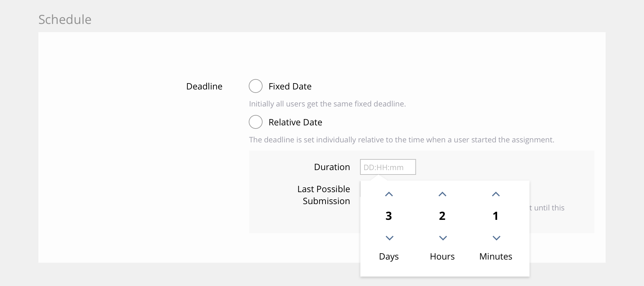This screenshot has height=286, width=644.
Task: Click the Minutes column label
Action: pyautogui.click(x=496, y=256)
